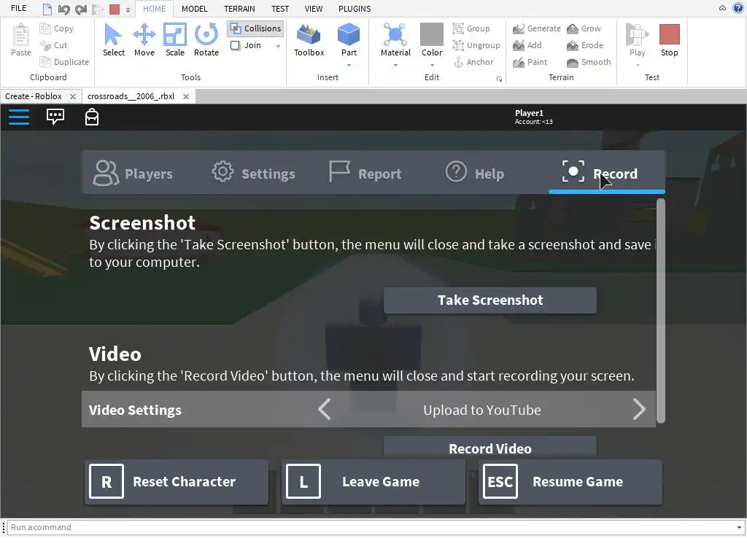The height and width of the screenshot is (560, 747).
Task: Click the Paste clipboard icon
Action: (x=20, y=35)
